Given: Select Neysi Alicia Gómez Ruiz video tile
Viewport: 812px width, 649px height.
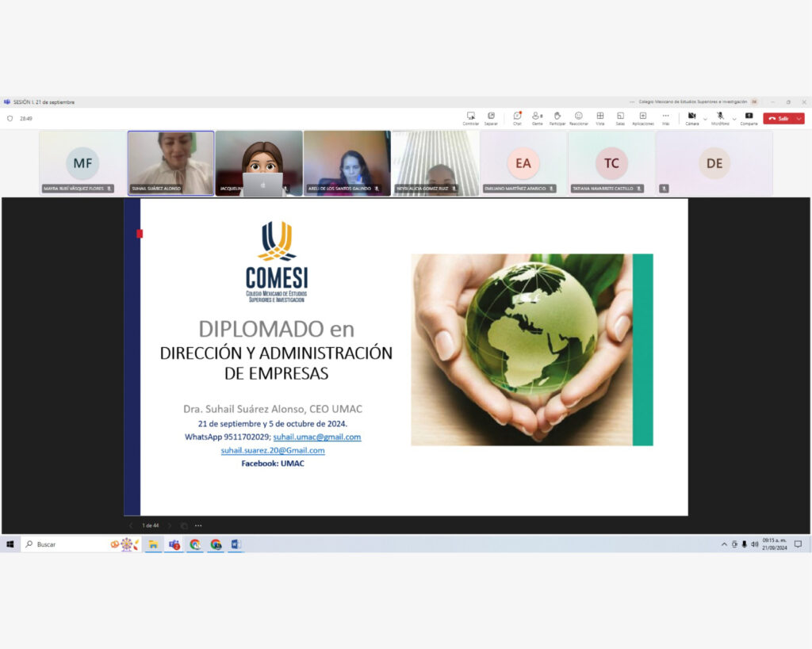Looking at the screenshot, I should coord(435,163).
